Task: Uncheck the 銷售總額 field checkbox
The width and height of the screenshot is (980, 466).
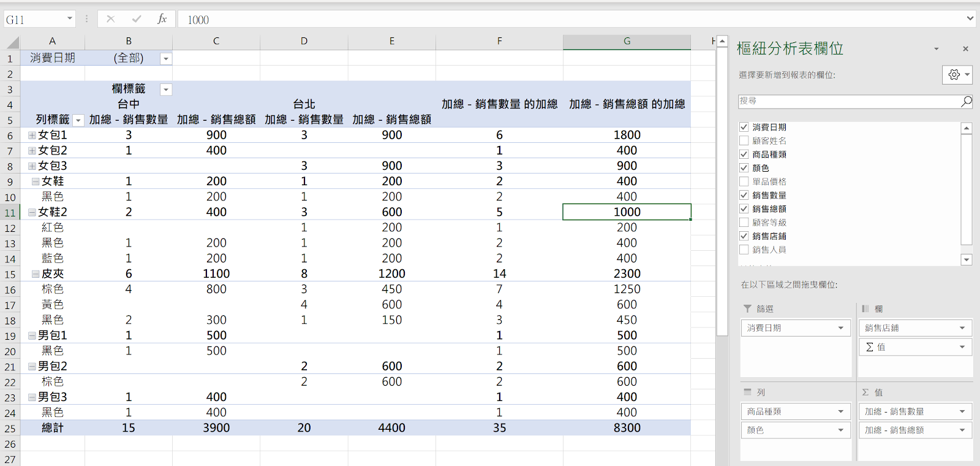Action: pyautogui.click(x=744, y=208)
